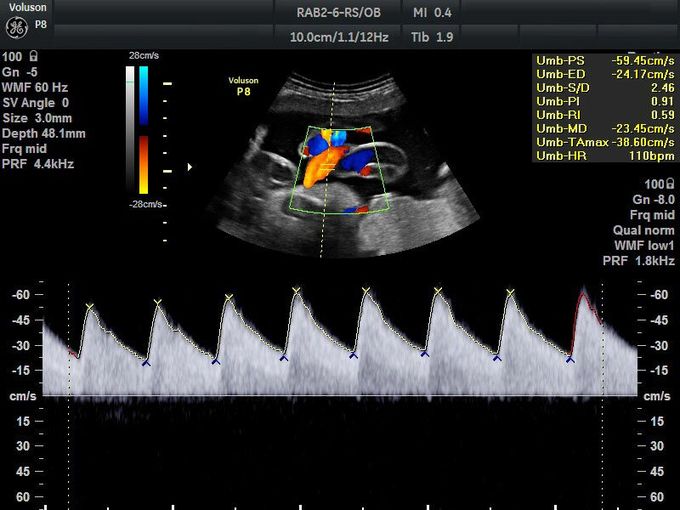The height and width of the screenshot is (510, 680).
Task: Click the white spectral Doppler baseline
Action: tap(340, 397)
